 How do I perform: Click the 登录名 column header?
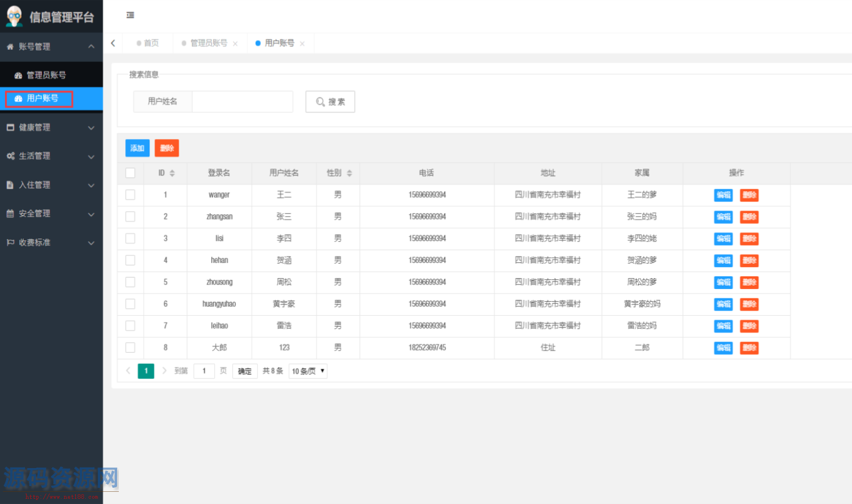[x=219, y=173]
